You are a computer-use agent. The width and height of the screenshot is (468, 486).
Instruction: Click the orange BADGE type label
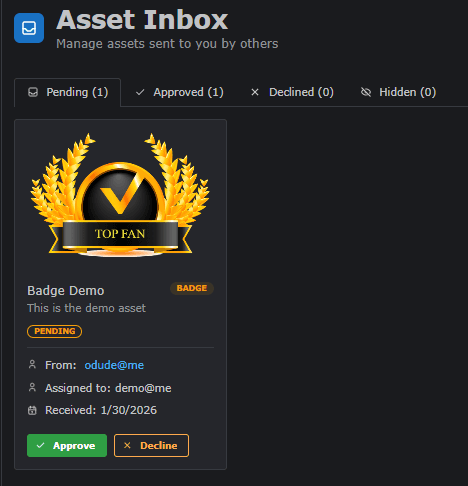[x=192, y=288]
